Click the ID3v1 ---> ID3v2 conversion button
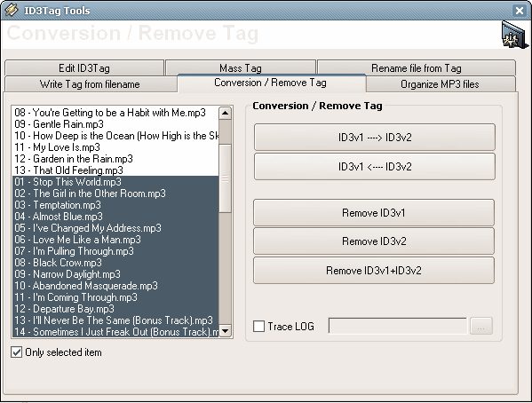532x403 pixels. [x=375, y=137]
